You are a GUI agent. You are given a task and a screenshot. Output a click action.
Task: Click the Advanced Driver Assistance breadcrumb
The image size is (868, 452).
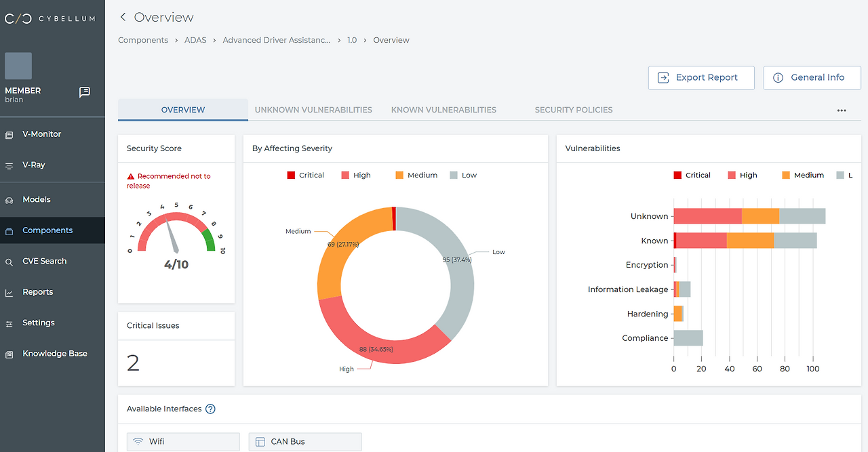pos(277,40)
